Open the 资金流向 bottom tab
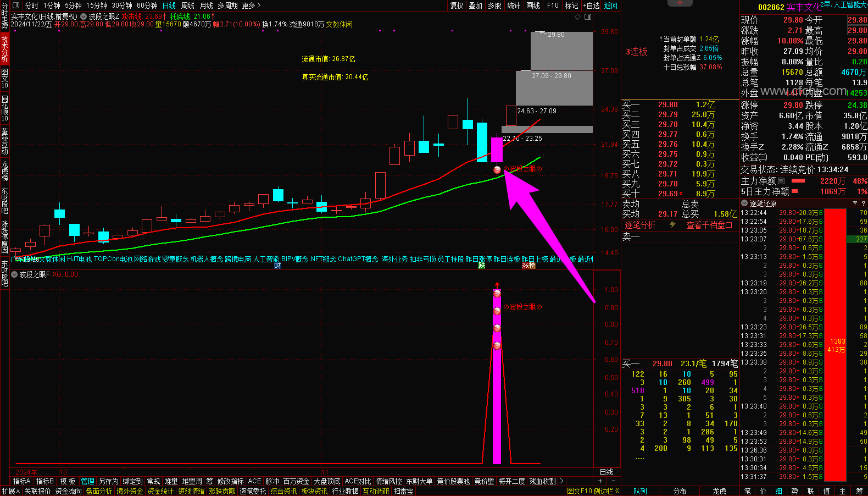Screen dimensions: 868x496 [x=68, y=491]
